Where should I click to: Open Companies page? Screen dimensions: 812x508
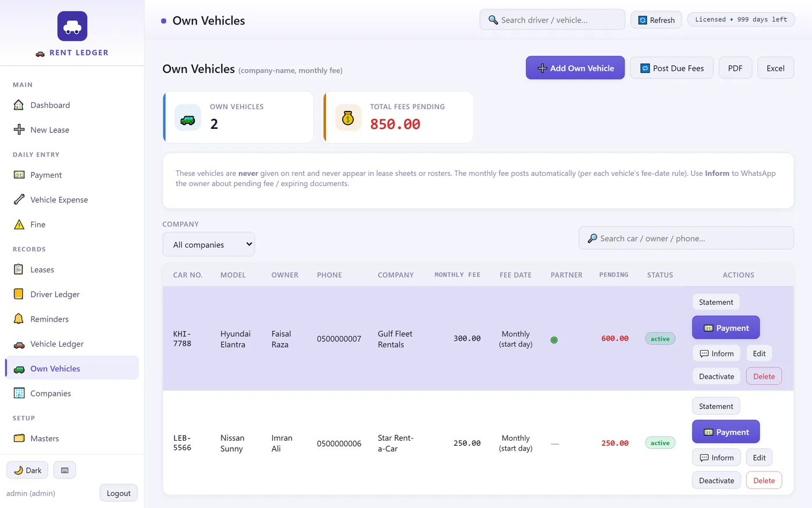pos(72,393)
